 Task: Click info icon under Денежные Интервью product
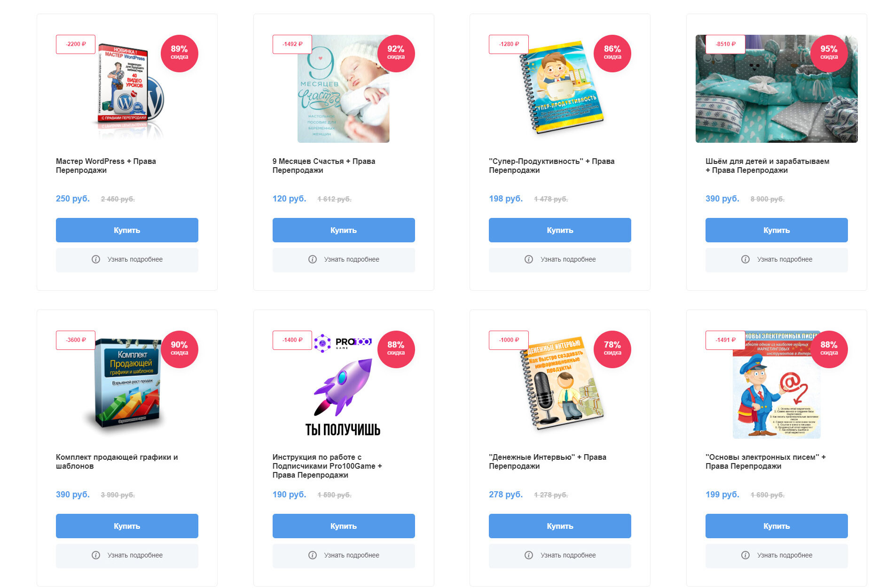pyautogui.click(x=529, y=555)
